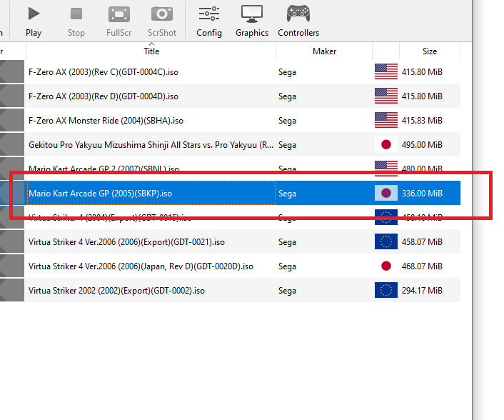This screenshot has width=504, height=420.
Task: Click the EU flag of Virtua Striker 4 Ver.2006 Export
Action: coord(386,241)
